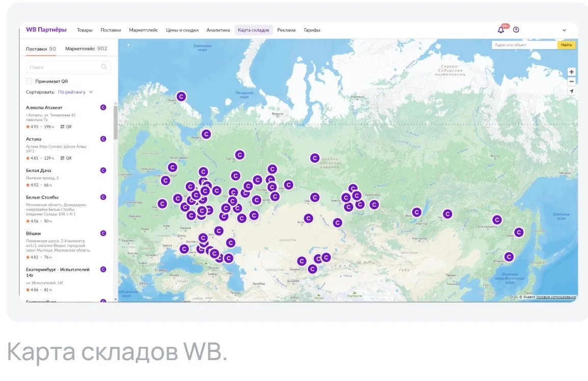Image resolution: width=588 pixels, height=381 pixels.
Task: Open the Аналитика menu
Action: [218, 30]
